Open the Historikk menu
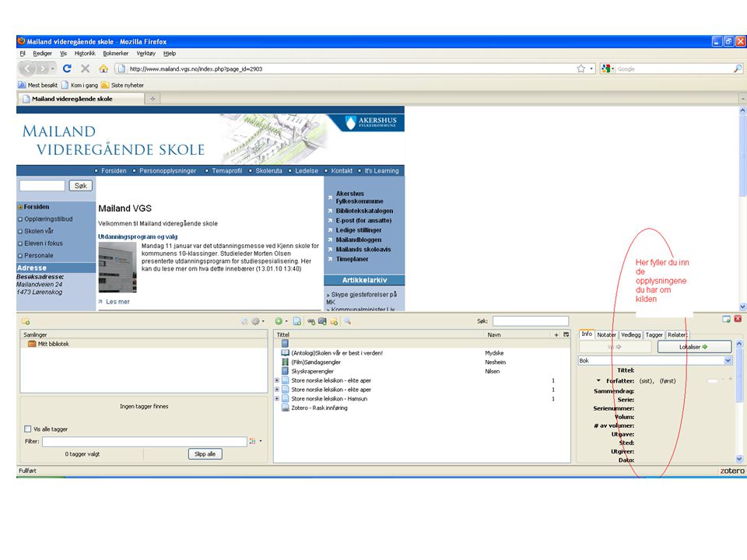This screenshot has height=560, width=747. point(85,54)
